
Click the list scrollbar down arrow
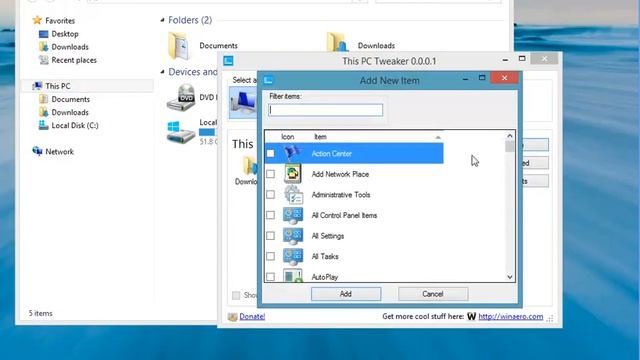coord(510,277)
